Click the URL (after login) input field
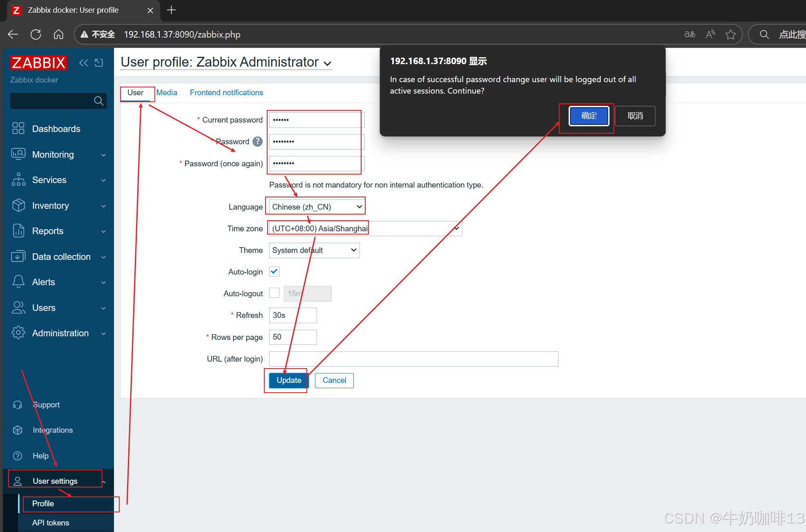 [x=413, y=359]
